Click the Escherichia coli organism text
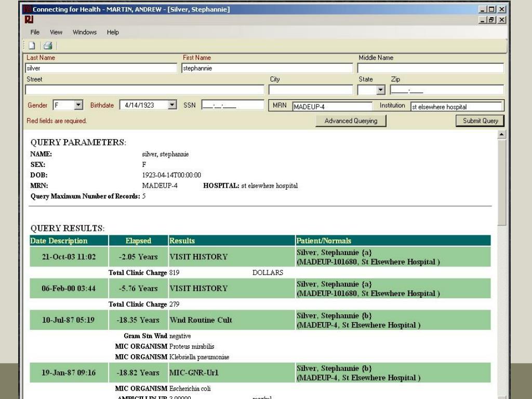Image resolution: width=532 pixels, height=399 pixels. coord(190,389)
